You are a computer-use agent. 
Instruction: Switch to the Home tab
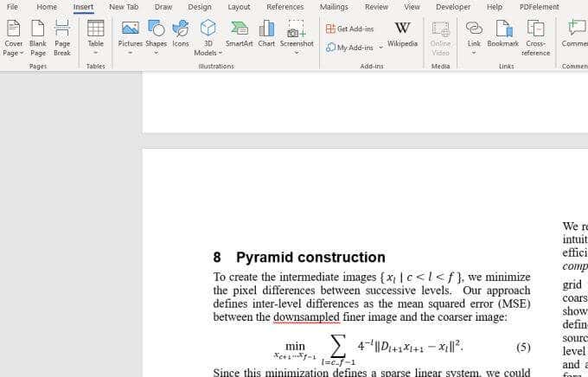47,7
